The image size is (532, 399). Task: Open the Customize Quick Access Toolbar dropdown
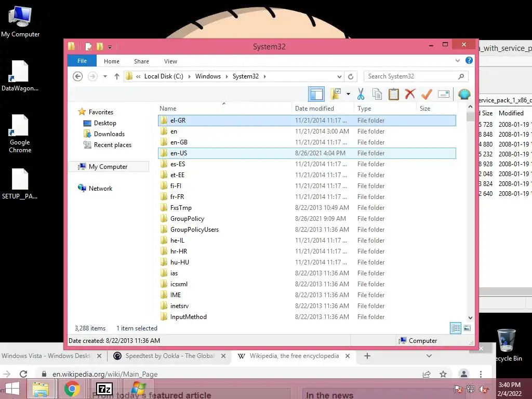[x=110, y=47]
